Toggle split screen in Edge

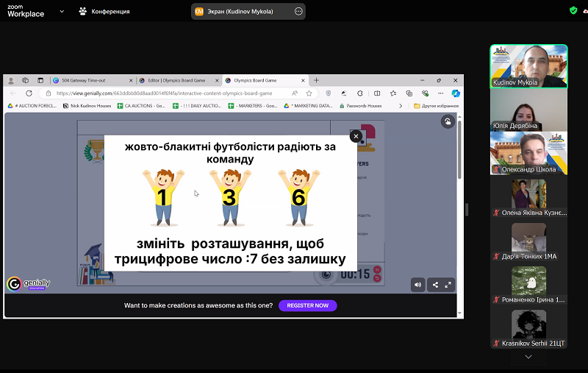tap(377, 93)
